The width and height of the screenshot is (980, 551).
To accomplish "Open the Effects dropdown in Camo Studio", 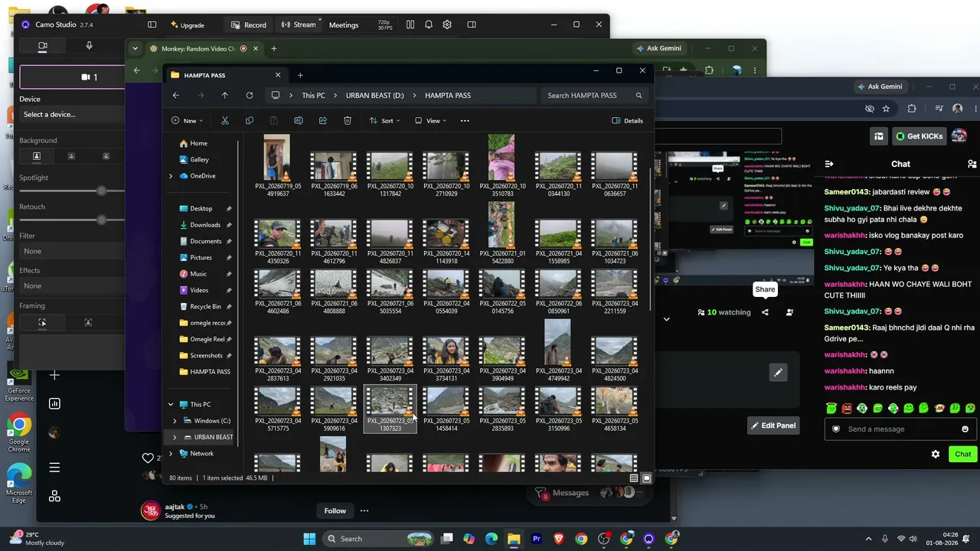I will [73, 285].
